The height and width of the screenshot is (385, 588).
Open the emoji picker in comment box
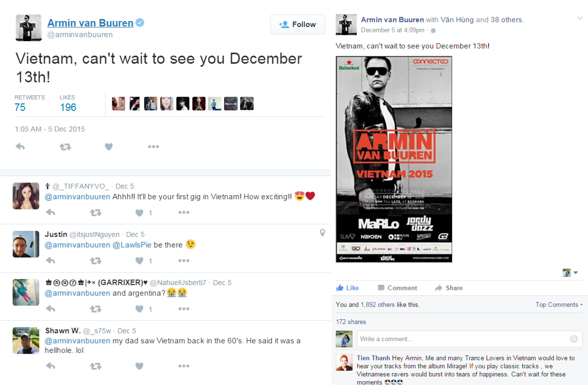click(574, 339)
